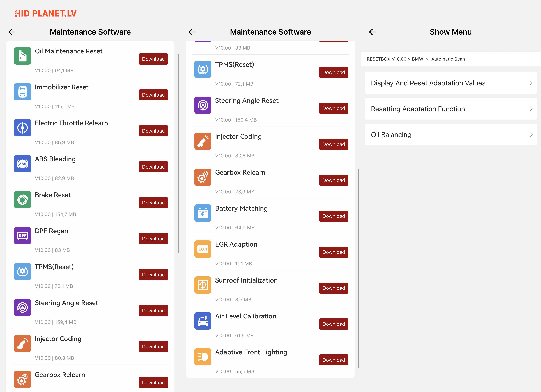The image size is (541, 392).
Task: Click the Adaptive Front Lighting icon
Action: click(x=203, y=357)
